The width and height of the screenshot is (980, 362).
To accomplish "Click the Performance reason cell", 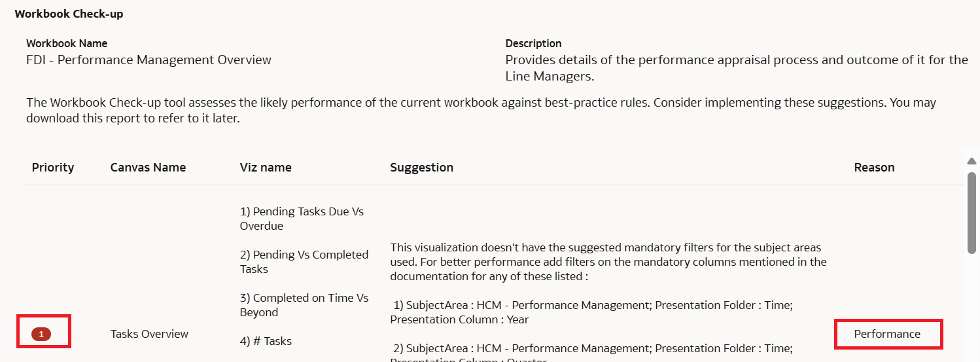I will 887,334.
